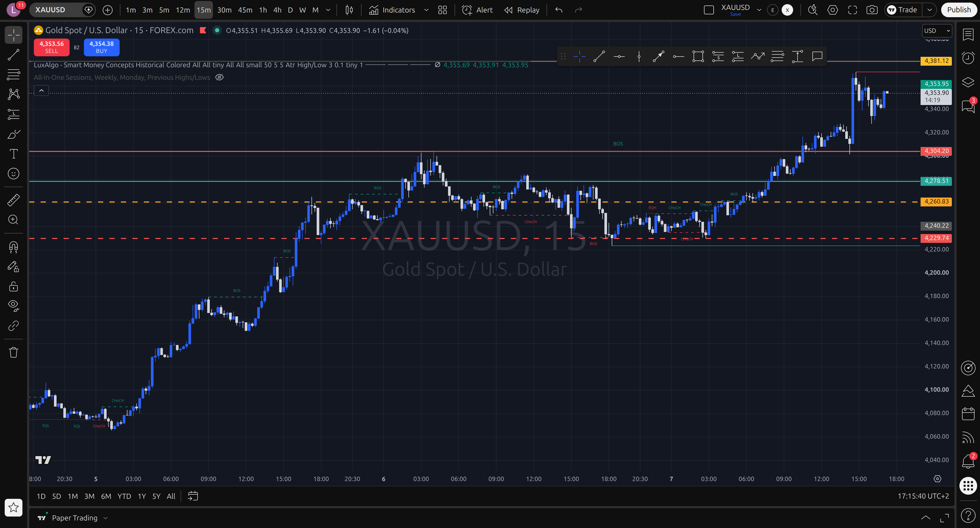This screenshot has height=528, width=980.
Task: Open the chart type candles selector
Action: tap(349, 10)
